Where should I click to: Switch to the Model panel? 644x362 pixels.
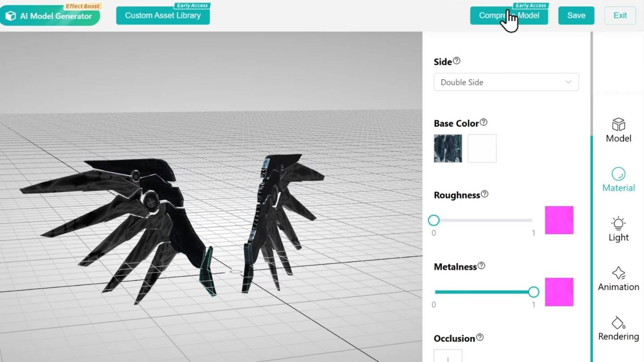[x=618, y=130]
